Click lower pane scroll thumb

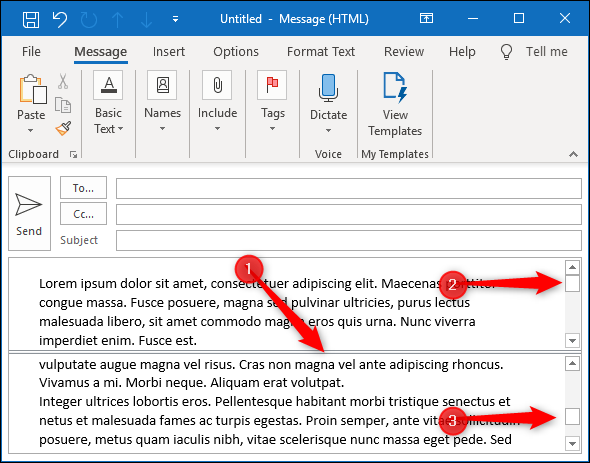pos(572,417)
